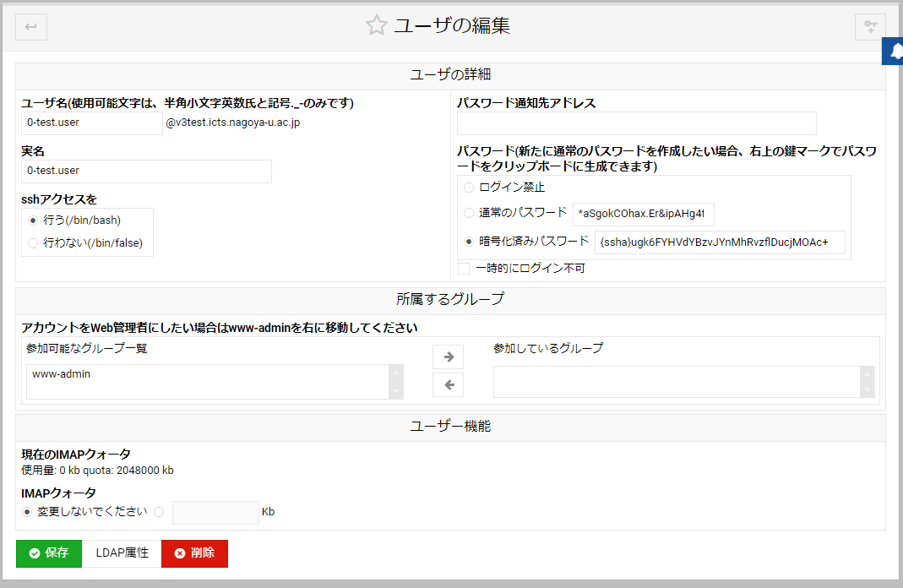The height and width of the screenshot is (588, 903).
Task: Click the key password generator icon
Action: tap(870, 27)
